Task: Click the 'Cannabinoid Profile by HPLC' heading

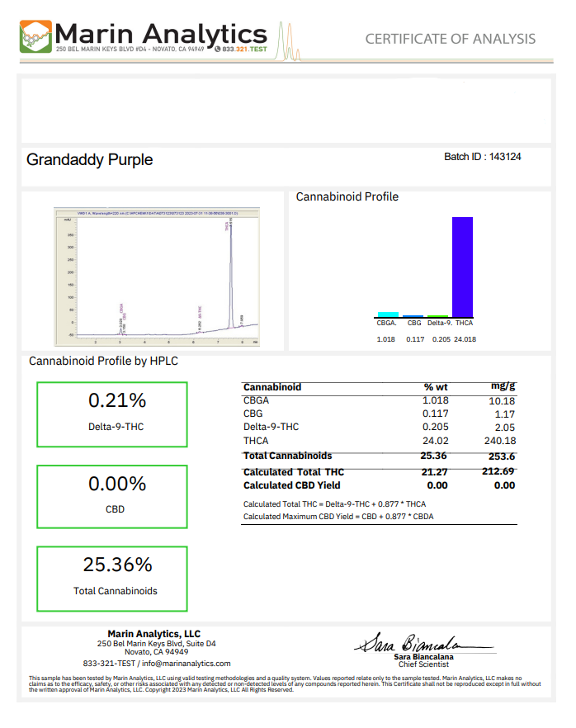Action: pos(103,362)
